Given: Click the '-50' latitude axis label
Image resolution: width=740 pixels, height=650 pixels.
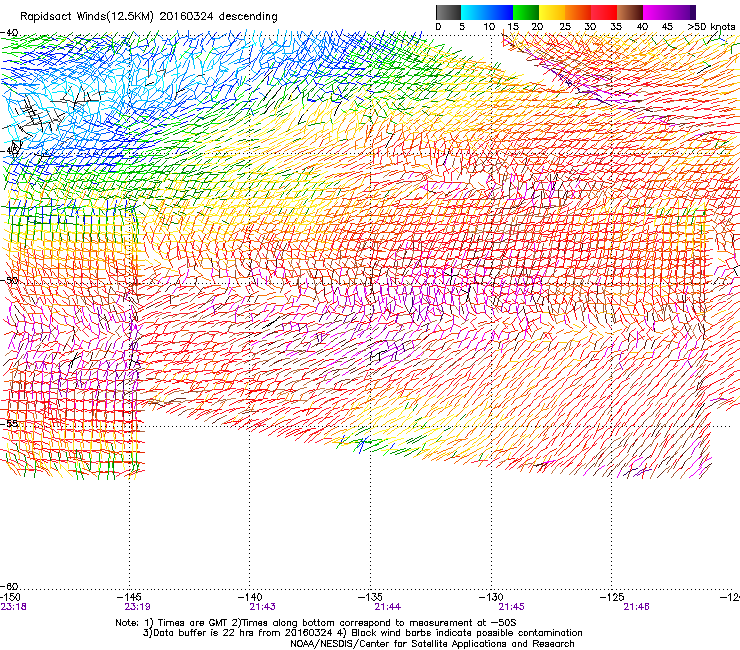Looking at the screenshot, I should click(x=9, y=280).
